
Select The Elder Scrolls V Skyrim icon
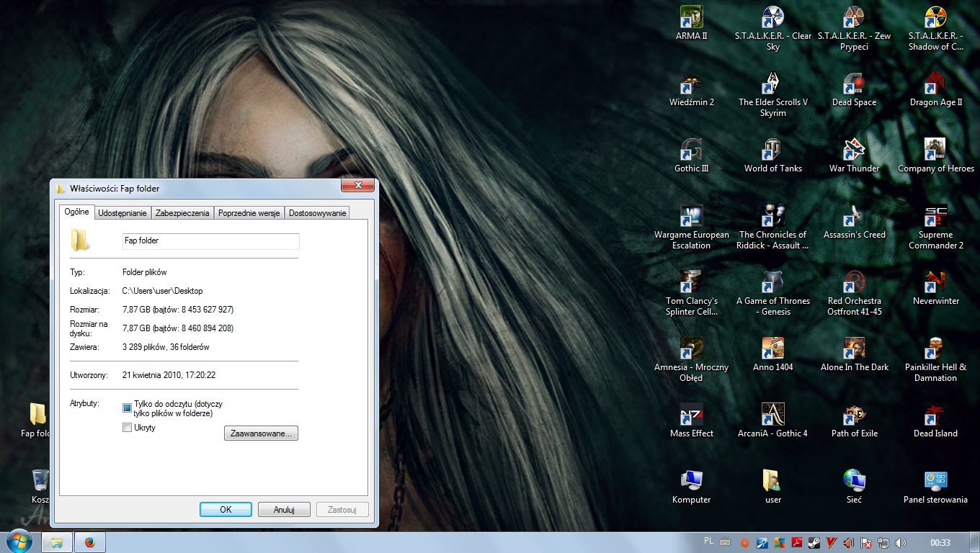coord(772,94)
